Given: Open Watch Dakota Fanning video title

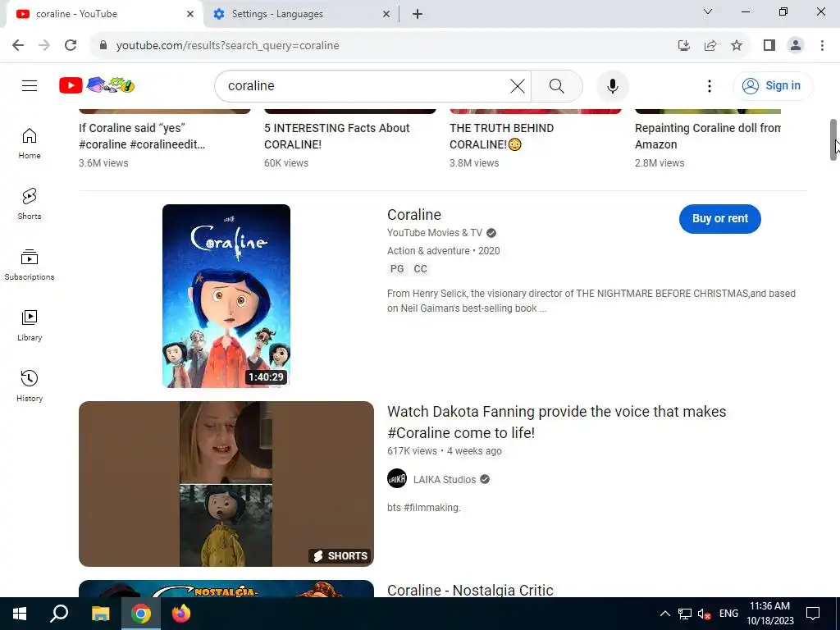Looking at the screenshot, I should click(x=557, y=422).
